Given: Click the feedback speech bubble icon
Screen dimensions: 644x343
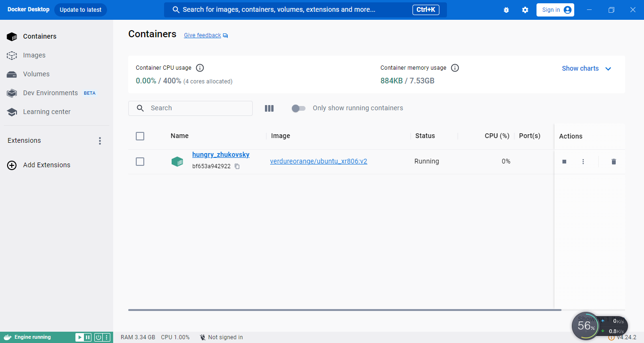Looking at the screenshot, I should pos(225,36).
